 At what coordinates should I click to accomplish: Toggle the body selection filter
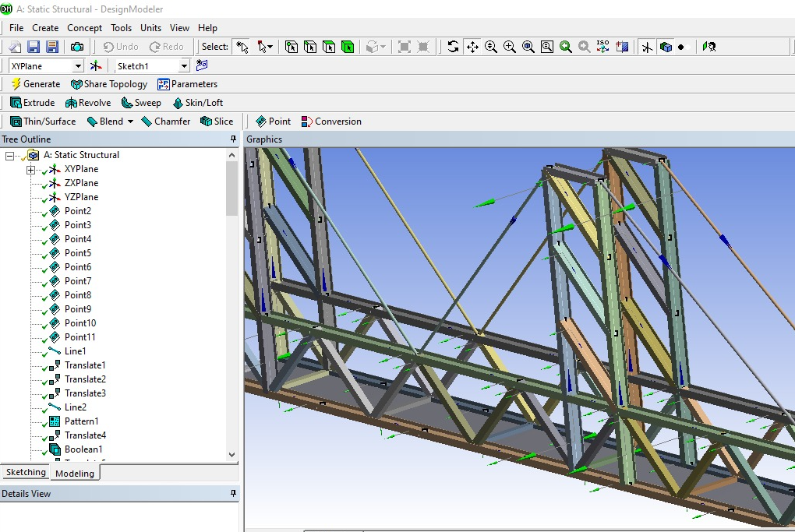(348, 47)
